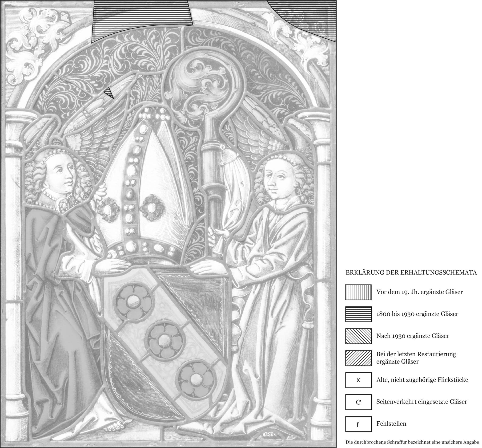Click the vertical hatching legend swatch
This screenshot has width=482, height=448.
coord(358,292)
